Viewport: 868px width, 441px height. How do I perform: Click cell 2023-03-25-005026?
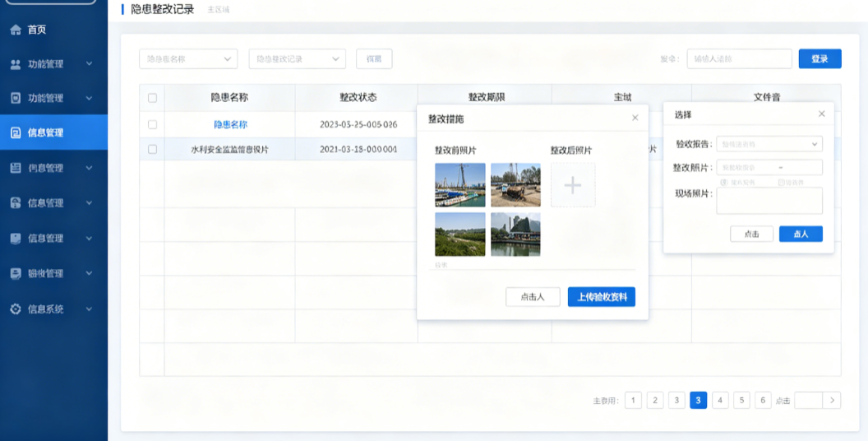358,125
